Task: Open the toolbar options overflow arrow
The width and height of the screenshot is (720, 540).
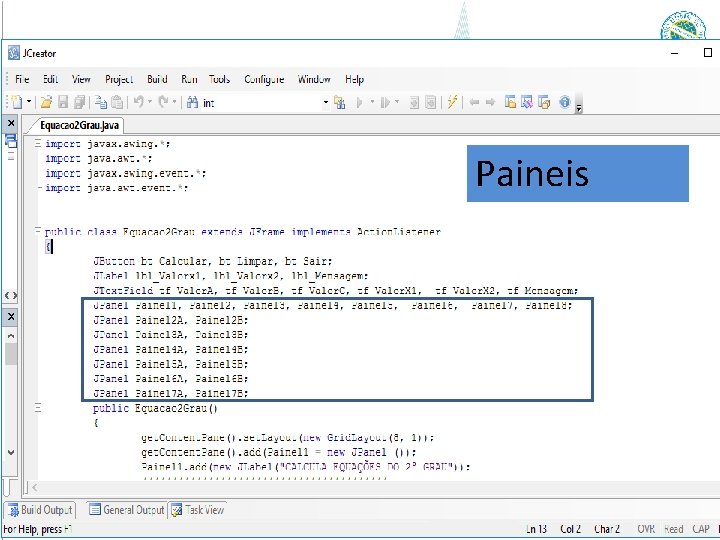Action: (579, 108)
